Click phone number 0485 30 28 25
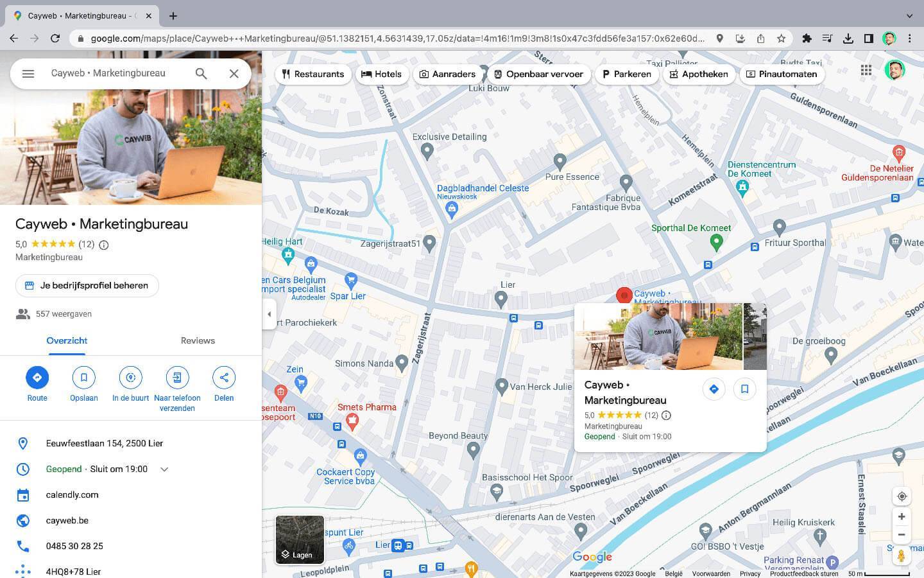The width and height of the screenshot is (924, 578). coord(74,547)
